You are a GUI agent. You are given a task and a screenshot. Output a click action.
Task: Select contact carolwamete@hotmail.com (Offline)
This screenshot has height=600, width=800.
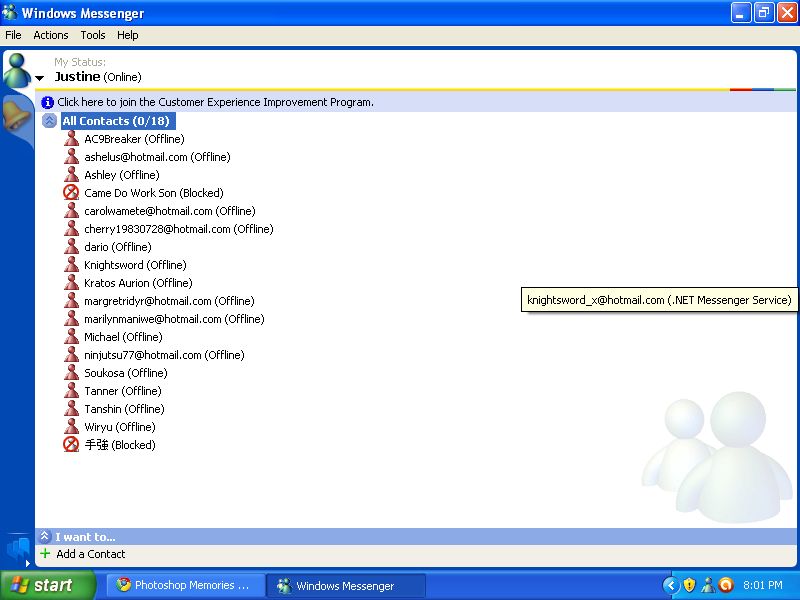[170, 211]
